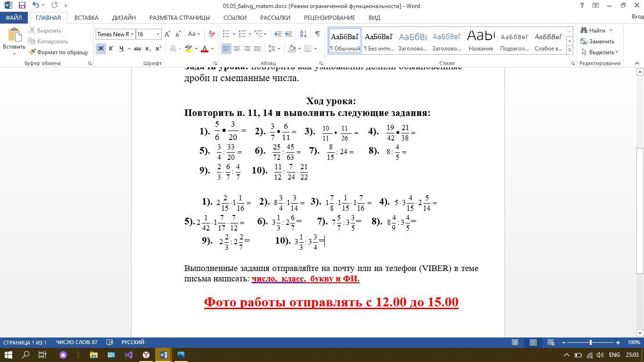Toggle italic formatting (К)

pos(111,49)
